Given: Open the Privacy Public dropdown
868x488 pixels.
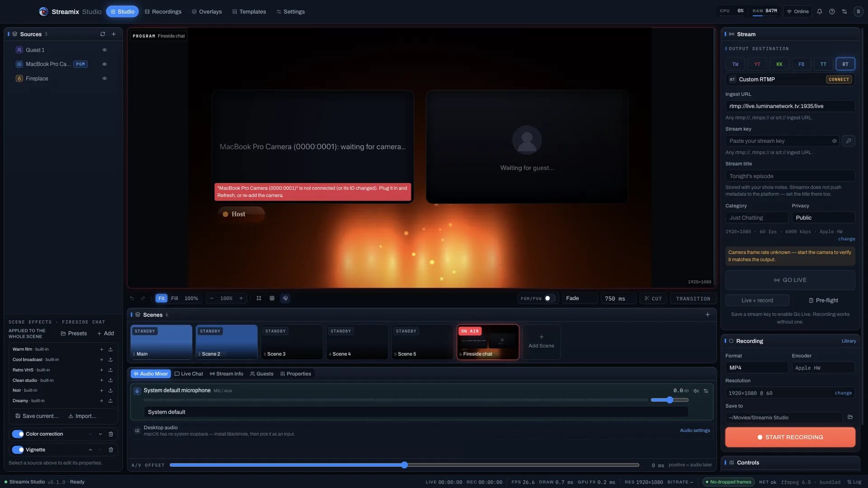Looking at the screenshot, I should point(823,218).
